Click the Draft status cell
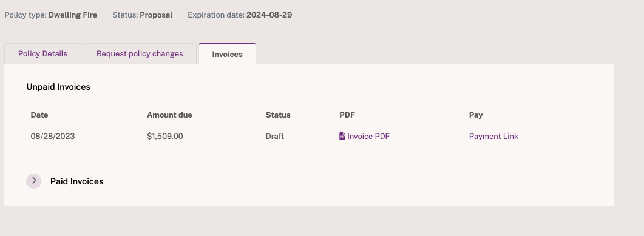This screenshot has width=644, height=236. coord(275,137)
